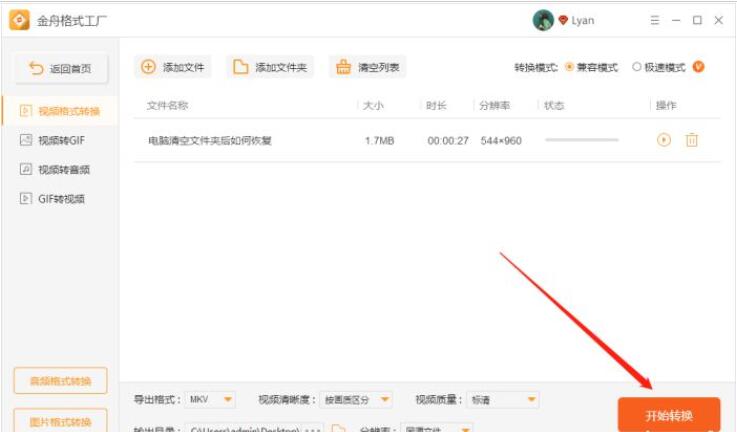Click the conversion progress bar in 状态 column

pyautogui.click(x=581, y=140)
